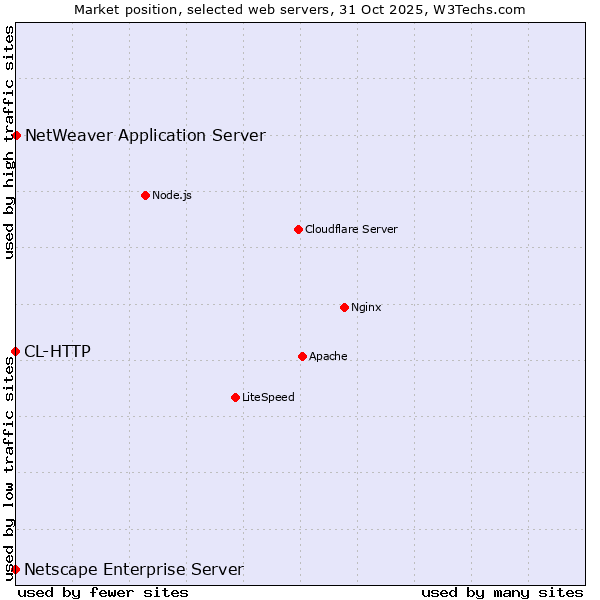The height and width of the screenshot is (600, 600).
Task: Click the 'used by fewer sites' axis label
Action: pyautogui.click(x=103, y=592)
